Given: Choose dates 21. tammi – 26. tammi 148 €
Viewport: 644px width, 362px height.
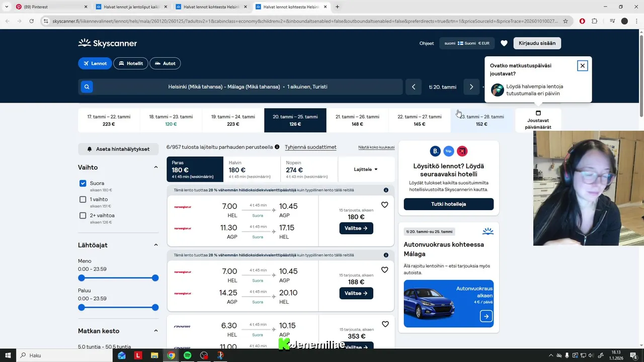Looking at the screenshot, I should pyautogui.click(x=357, y=120).
